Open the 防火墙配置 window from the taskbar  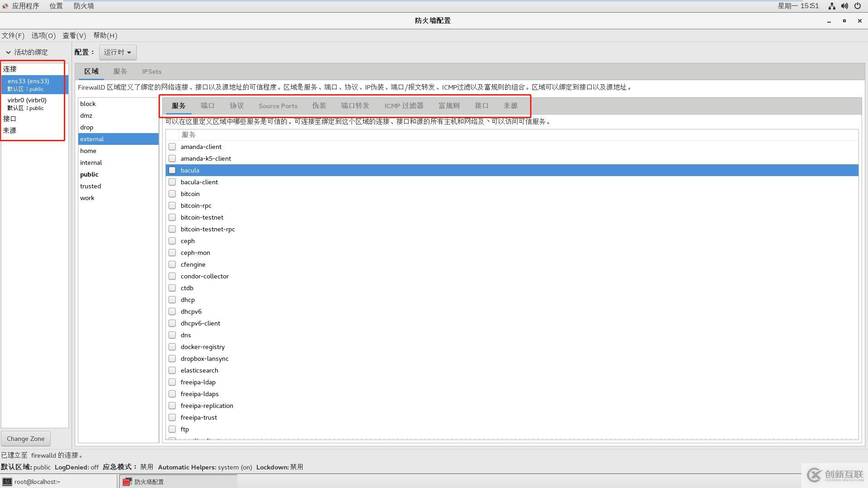(149, 481)
